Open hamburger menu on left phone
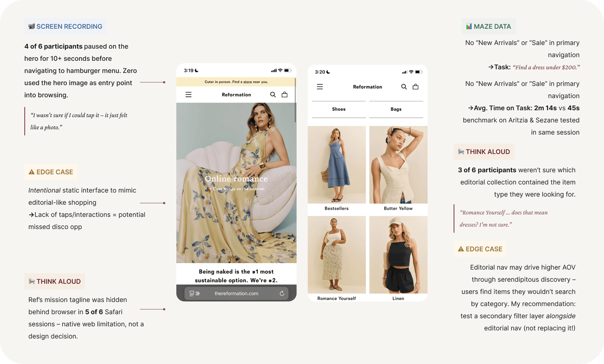Image resolution: width=604 pixels, height=364 pixels. coord(188,95)
